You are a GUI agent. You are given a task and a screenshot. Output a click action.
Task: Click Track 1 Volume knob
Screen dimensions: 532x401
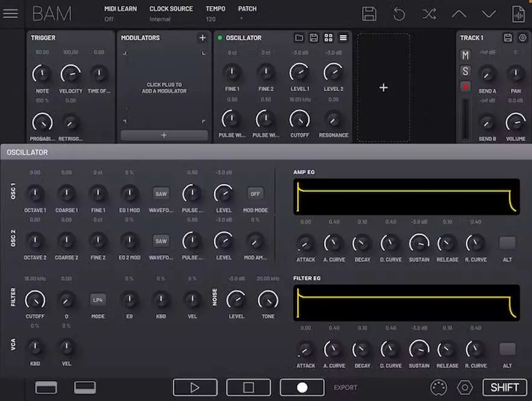pyautogui.click(x=515, y=122)
